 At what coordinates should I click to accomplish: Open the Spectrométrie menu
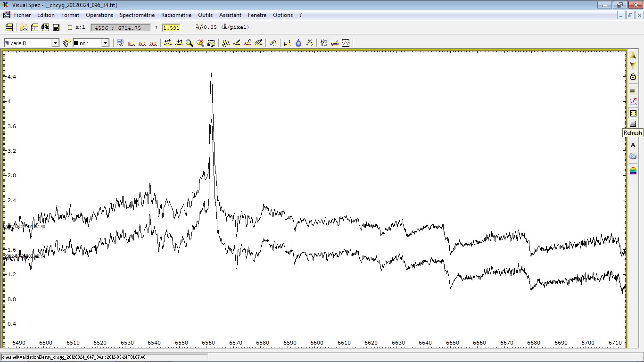[x=137, y=15]
